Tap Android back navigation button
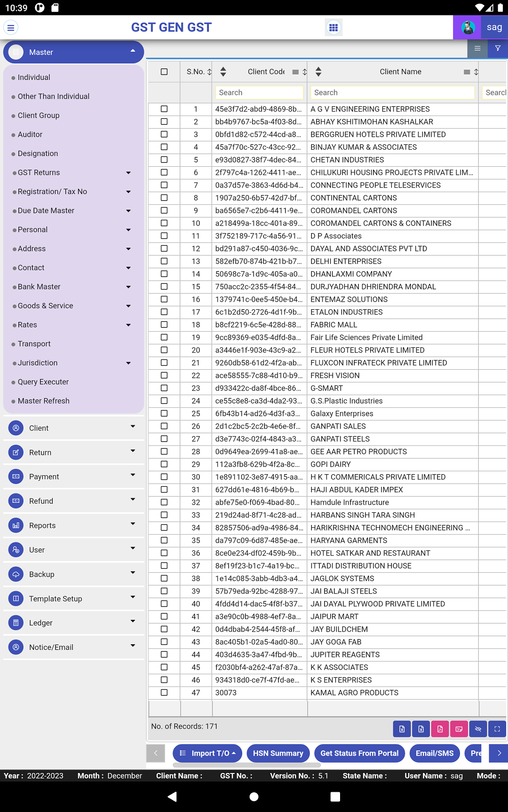The width and height of the screenshot is (508, 812). (x=173, y=796)
